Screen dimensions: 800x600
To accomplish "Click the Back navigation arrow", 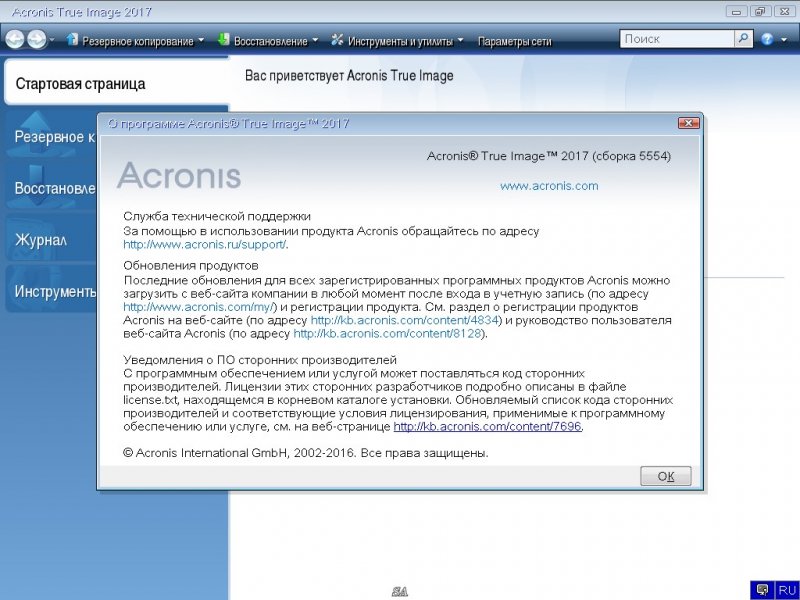I will click(15, 39).
